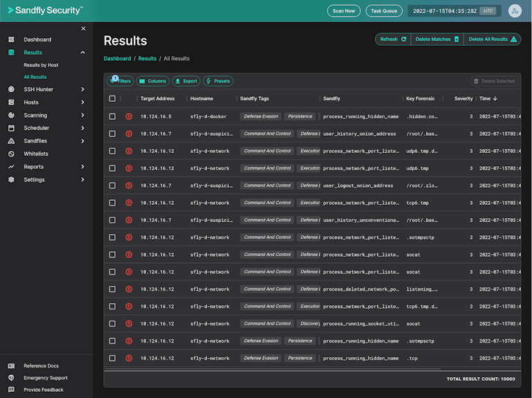
Task: Open the user profile avatar
Action: pyautogui.click(x=515, y=11)
